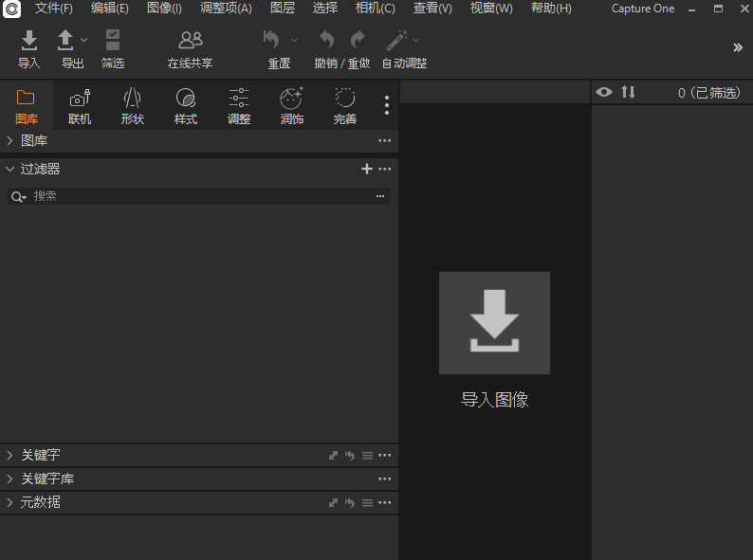Click the Redo arrow icon
This screenshot has width=753, height=560.
[x=358, y=40]
